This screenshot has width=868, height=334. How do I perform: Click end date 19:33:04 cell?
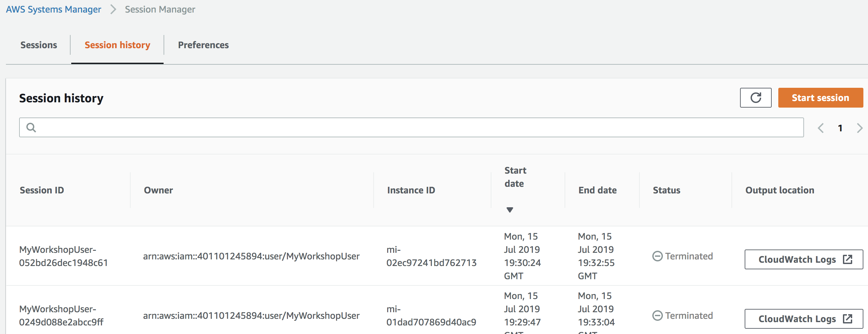[x=596, y=313]
